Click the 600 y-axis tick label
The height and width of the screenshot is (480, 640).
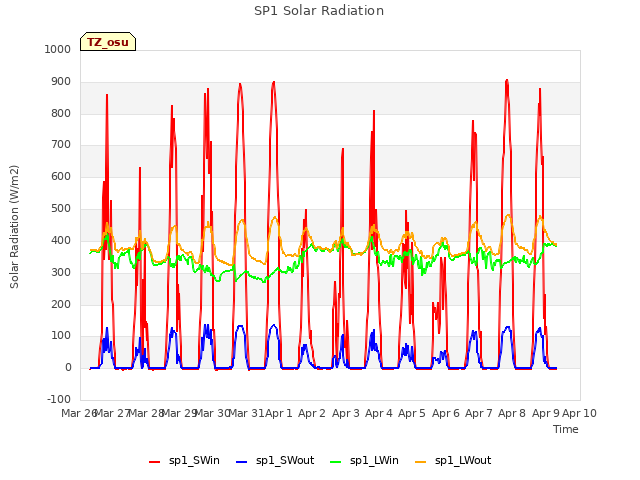pos(61,176)
